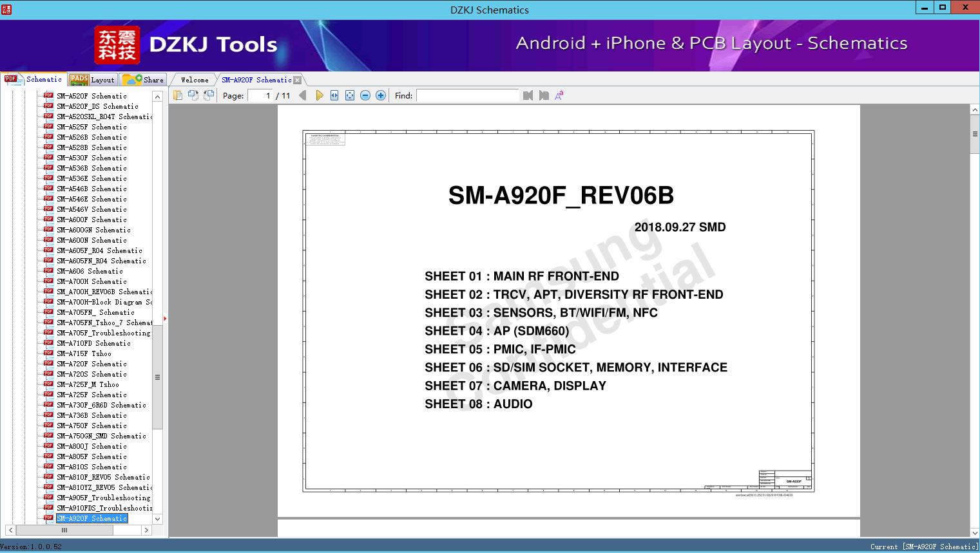The image size is (980, 553).
Task: Open SM-A705F_Troubleshooting entry
Action: (x=103, y=333)
